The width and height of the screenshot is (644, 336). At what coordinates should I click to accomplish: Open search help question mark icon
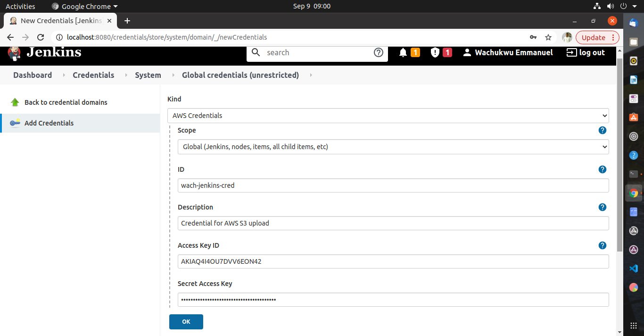tap(378, 52)
